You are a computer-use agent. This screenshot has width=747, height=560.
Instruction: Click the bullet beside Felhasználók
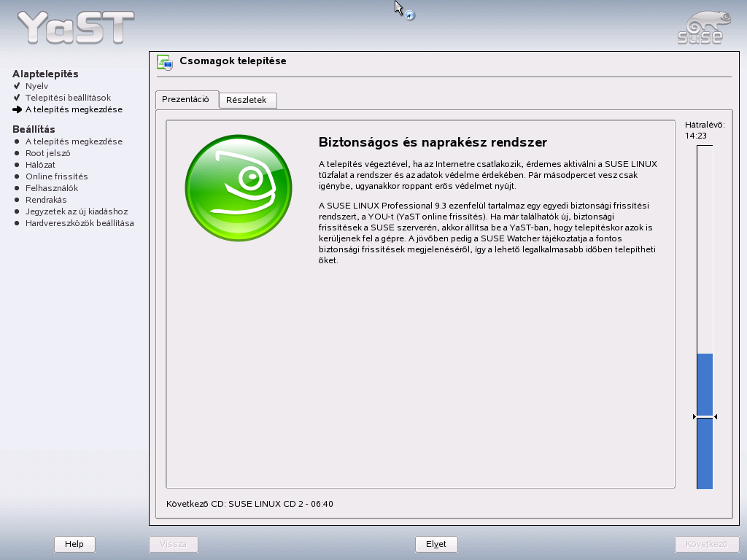pos(17,188)
